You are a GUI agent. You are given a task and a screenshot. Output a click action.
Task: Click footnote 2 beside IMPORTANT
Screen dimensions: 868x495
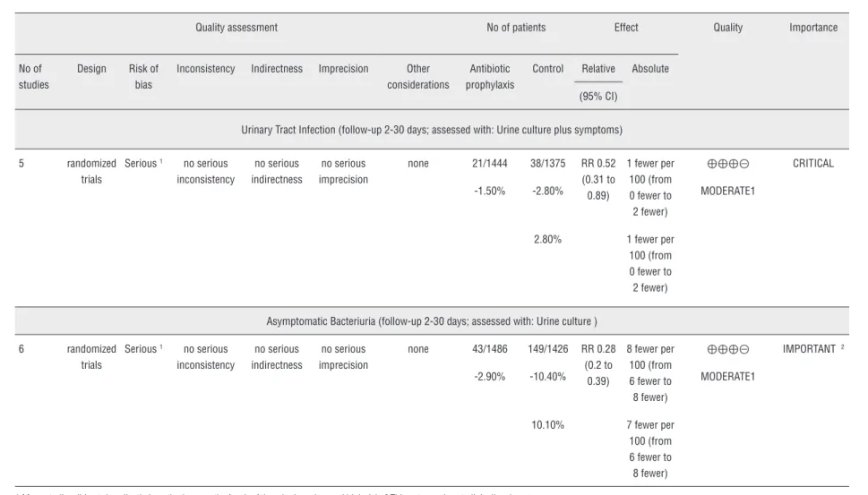tap(843, 347)
